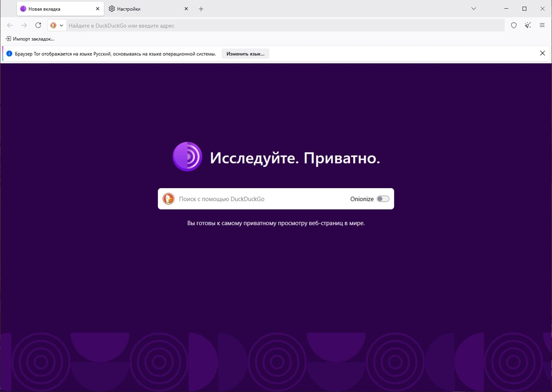The width and height of the screenshot is (552, 392).
Task: Open a new tab with plus button
Action: click(x=201, y=9)
